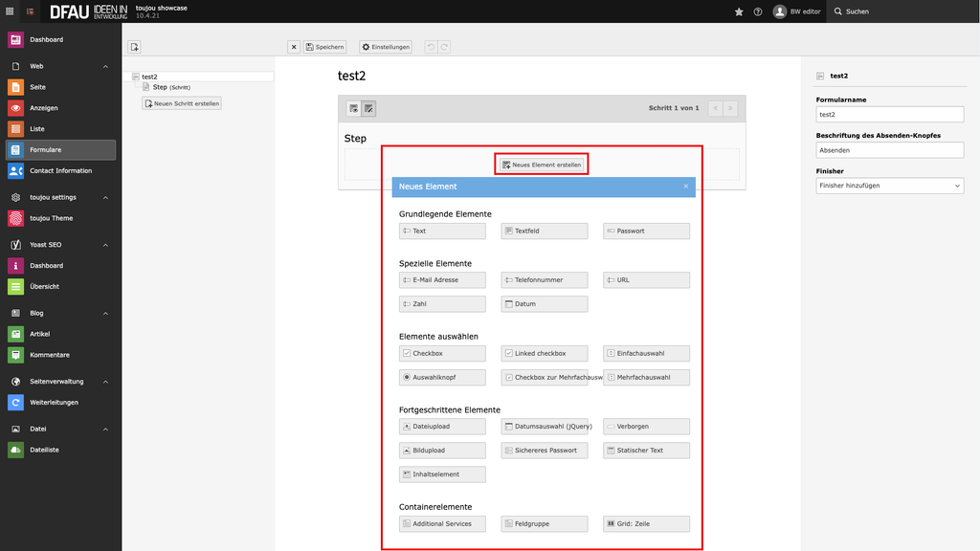This screenshot has height=551, width=980.
Task: Click the Formularname input field
Action: (889, 115)
